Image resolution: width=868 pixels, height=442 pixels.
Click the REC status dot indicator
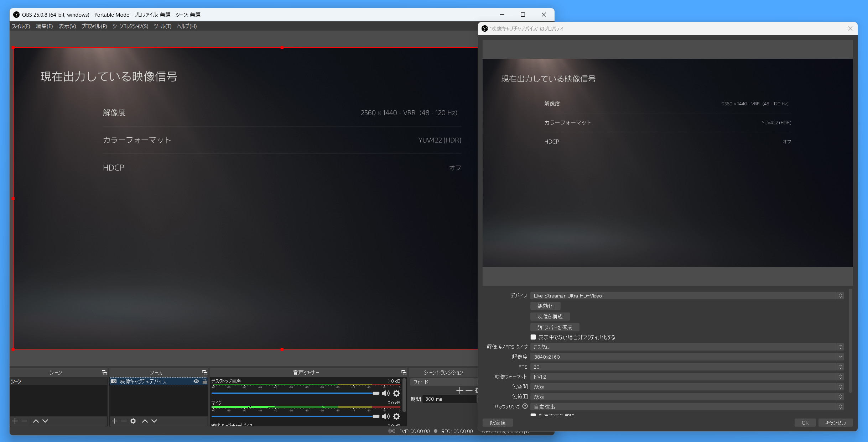(x=436, y=431)
